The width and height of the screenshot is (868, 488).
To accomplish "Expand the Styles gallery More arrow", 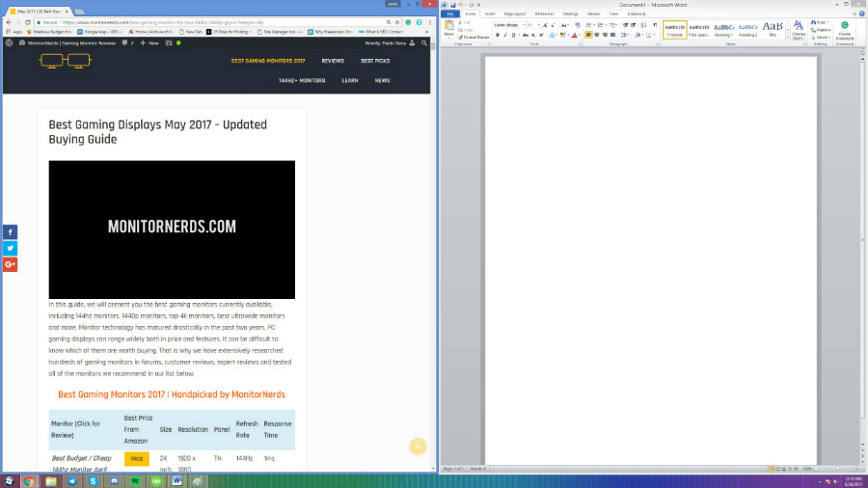I will click(x=788, y=37).
